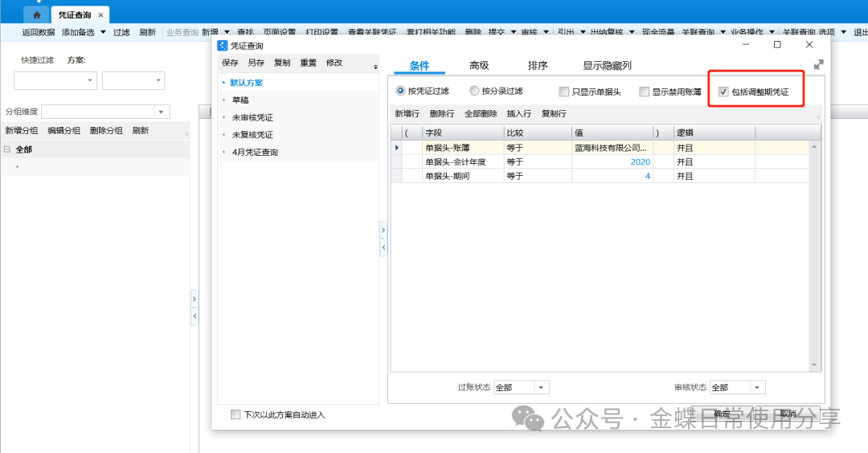Enable the 只显示单据头 checkbox
This screenshot has height=453, width=868.
[x=563, y=92]
